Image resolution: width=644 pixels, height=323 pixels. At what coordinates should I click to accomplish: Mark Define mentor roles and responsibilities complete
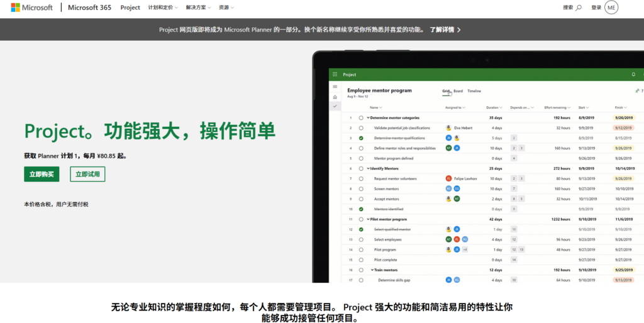click(361, 148)
